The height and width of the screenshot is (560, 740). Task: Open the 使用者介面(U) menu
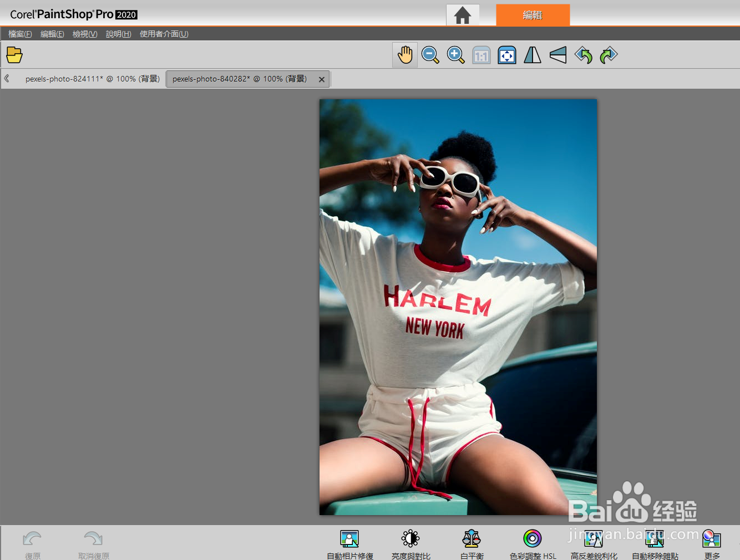[164, 34]
